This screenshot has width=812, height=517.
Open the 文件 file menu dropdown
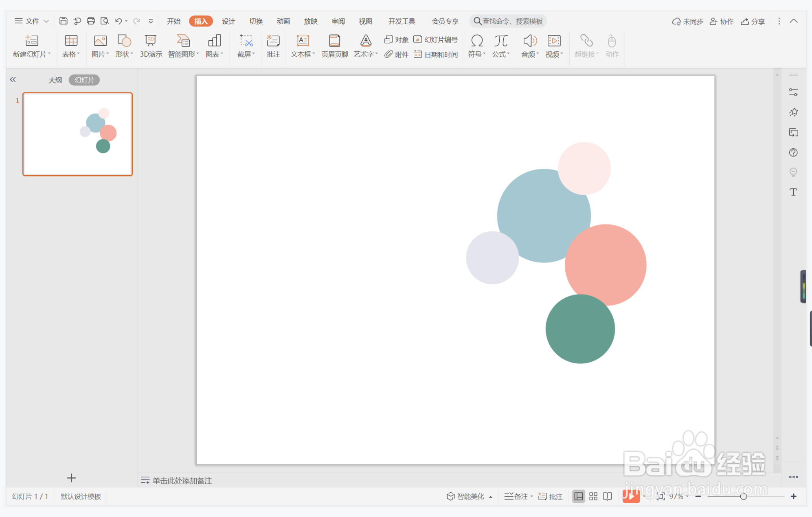pos(32,21)
